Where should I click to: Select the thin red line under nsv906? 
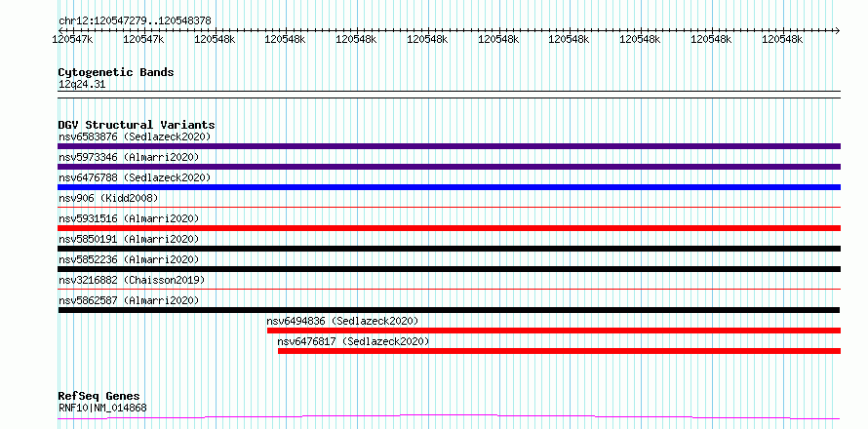click(449, 208)
